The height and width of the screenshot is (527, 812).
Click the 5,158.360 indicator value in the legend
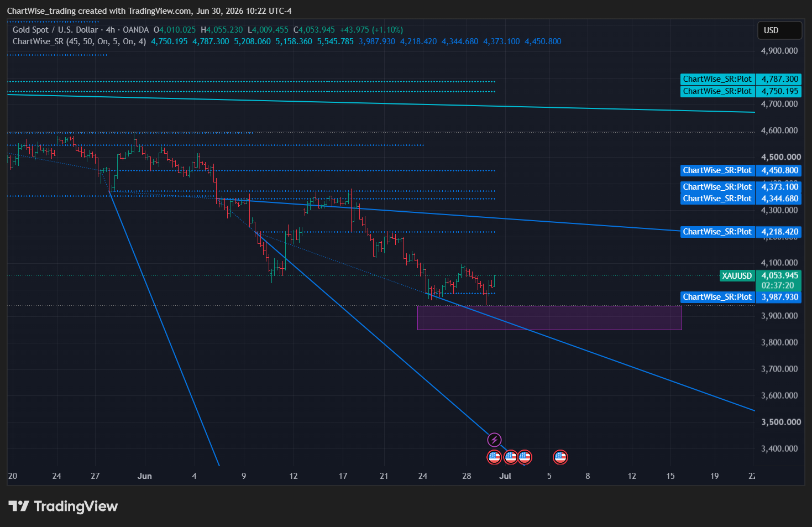[294, 41]
